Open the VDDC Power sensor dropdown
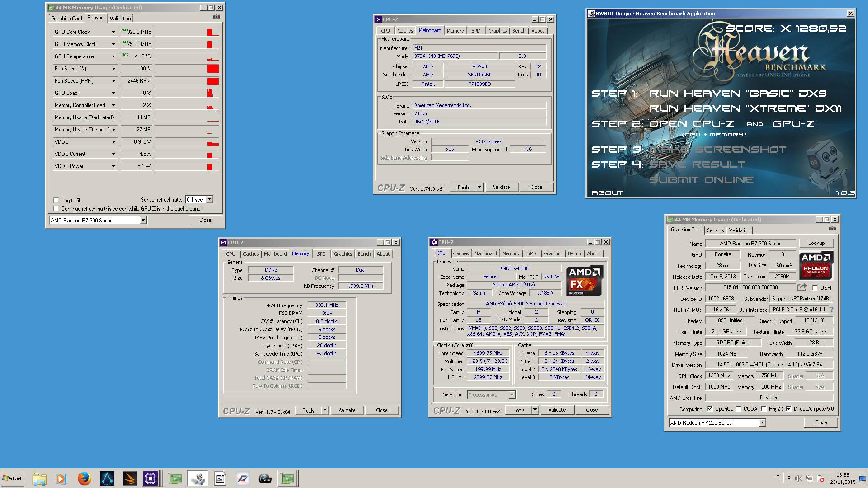The height and width of the screenshot is (488, 868). tap(113, 166)
